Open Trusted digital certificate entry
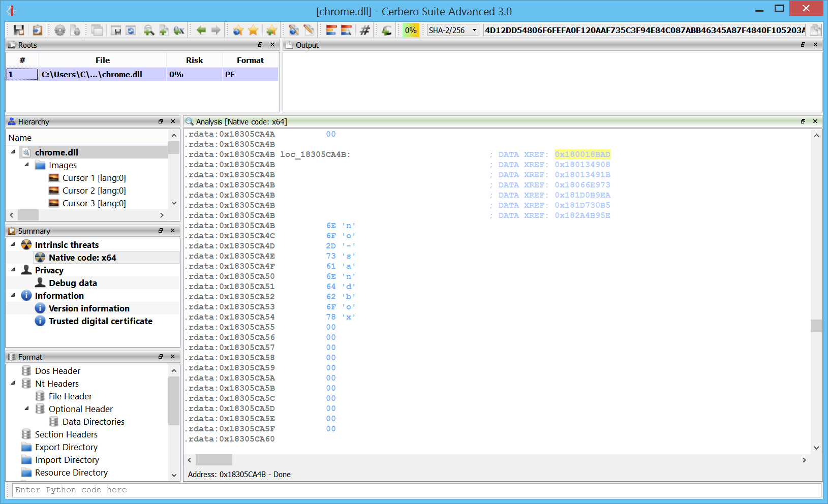828x504 pixels. point(101,321)
